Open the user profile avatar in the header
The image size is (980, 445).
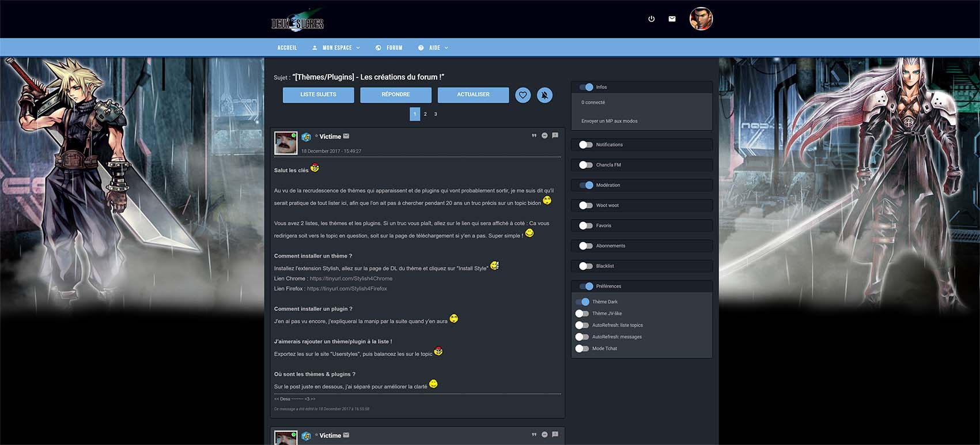tap(701, 19)
